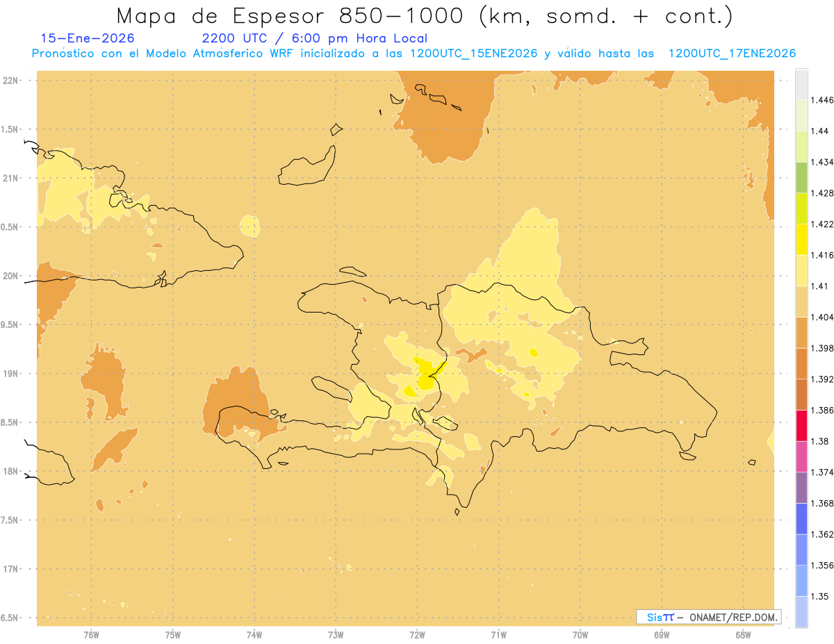Select the 68W longitude axis label

[743, 634]
